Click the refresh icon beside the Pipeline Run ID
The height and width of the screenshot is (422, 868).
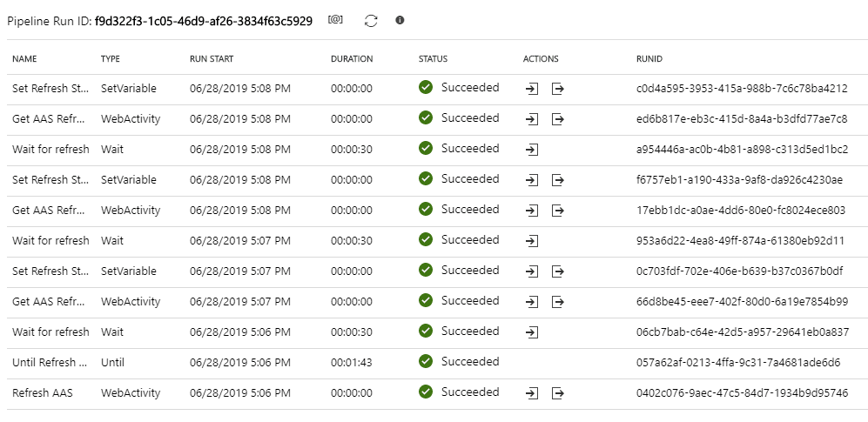pos(371,20)
